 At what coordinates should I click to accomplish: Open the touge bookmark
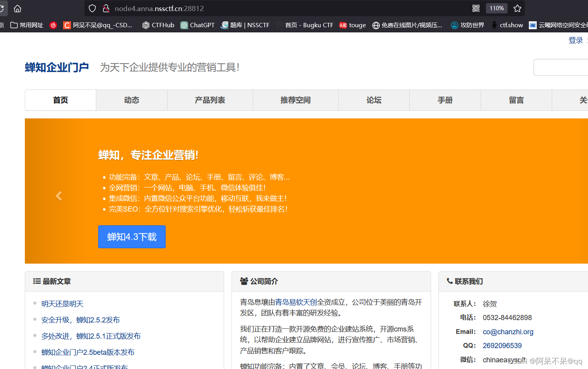(352, 25)
